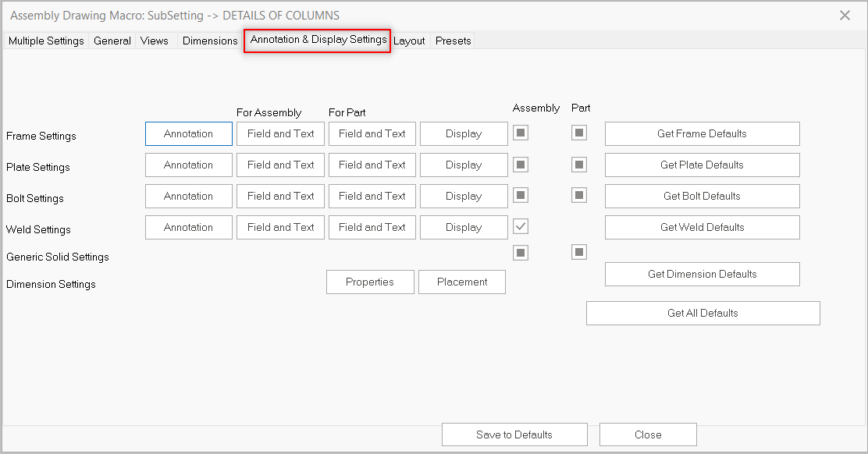Open the General tab
This screenshot has width=868, height=454.
(112, 41)
